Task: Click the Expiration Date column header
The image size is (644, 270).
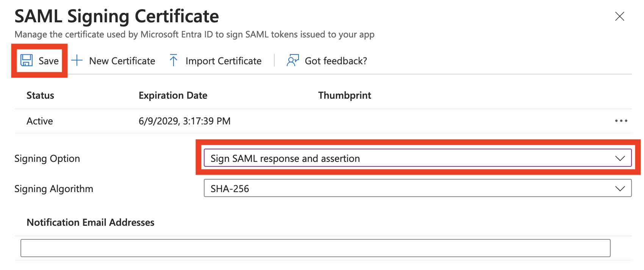Action: (x=173, y=95)
